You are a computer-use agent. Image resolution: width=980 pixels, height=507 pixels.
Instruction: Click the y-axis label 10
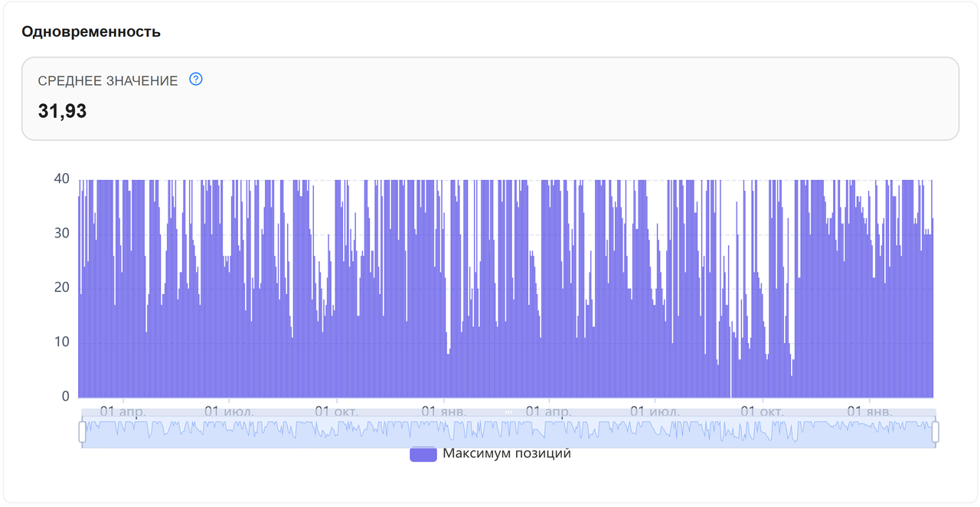[61, 342]
